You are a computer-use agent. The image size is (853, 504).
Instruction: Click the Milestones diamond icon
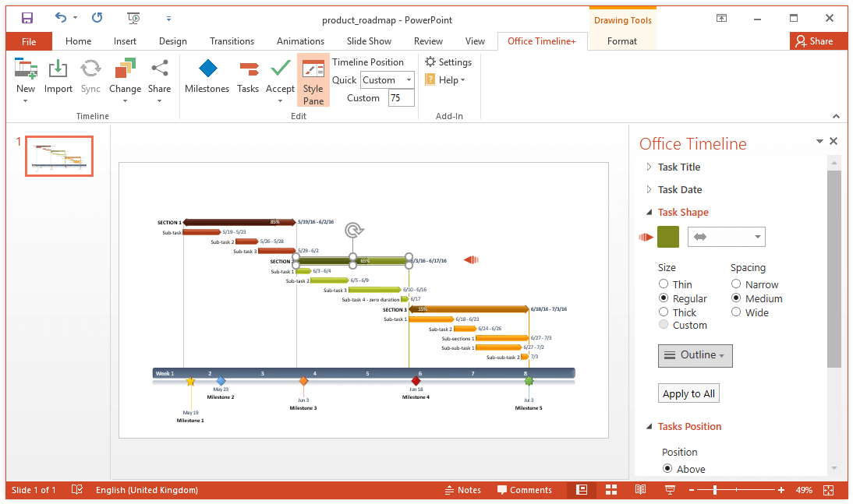(x=207, y=70)
